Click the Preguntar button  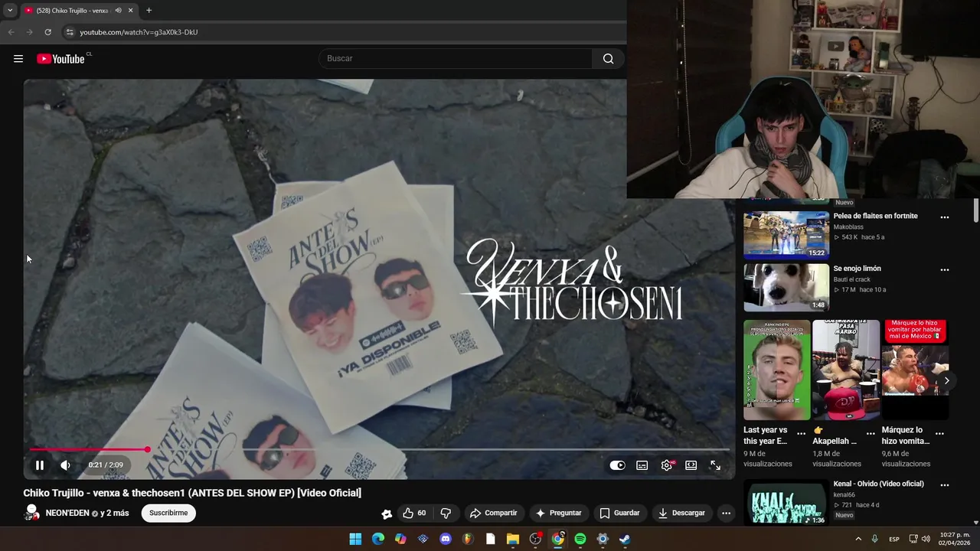click(558, 513)
